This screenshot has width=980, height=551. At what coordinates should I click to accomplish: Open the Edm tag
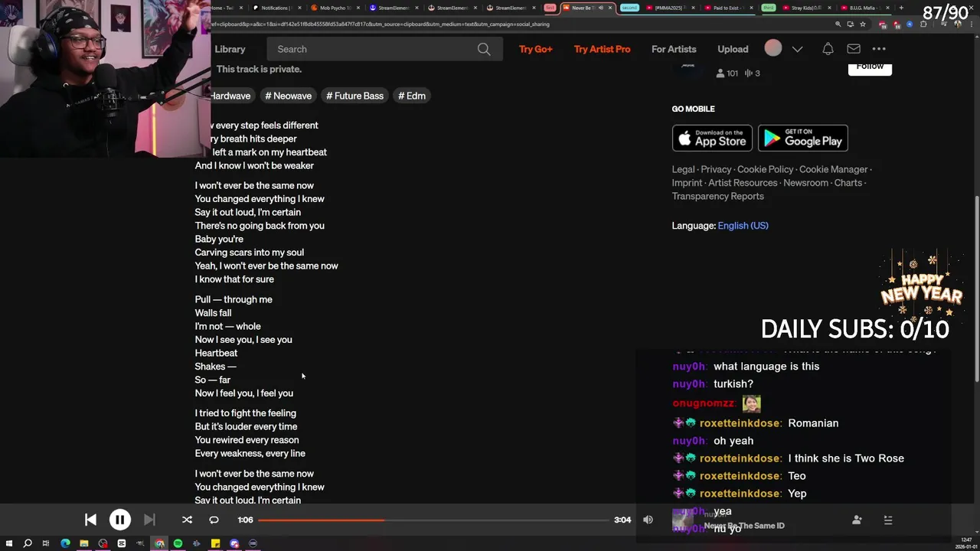point(412,96)
